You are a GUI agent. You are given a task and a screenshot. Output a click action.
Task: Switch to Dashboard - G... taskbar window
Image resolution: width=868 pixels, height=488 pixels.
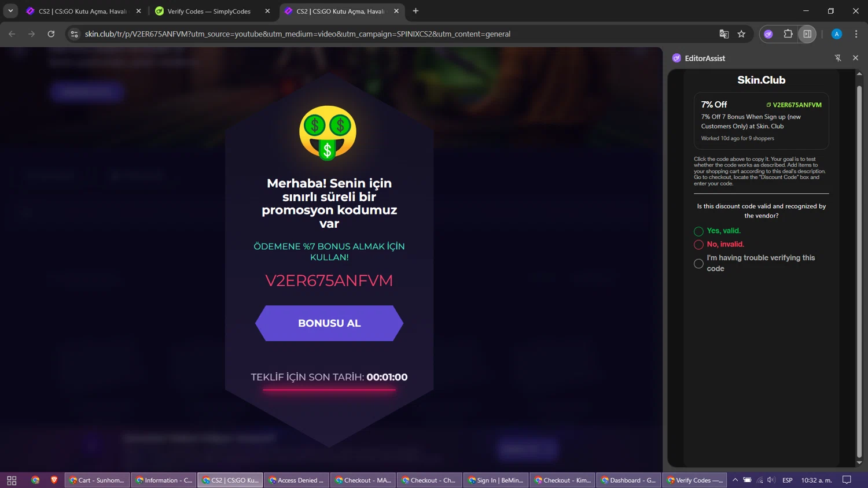[628, 480]
